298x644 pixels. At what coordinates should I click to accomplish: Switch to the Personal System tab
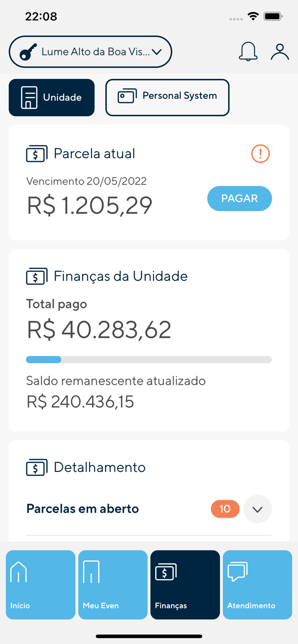pyautogui.click(x=167, y=97)
